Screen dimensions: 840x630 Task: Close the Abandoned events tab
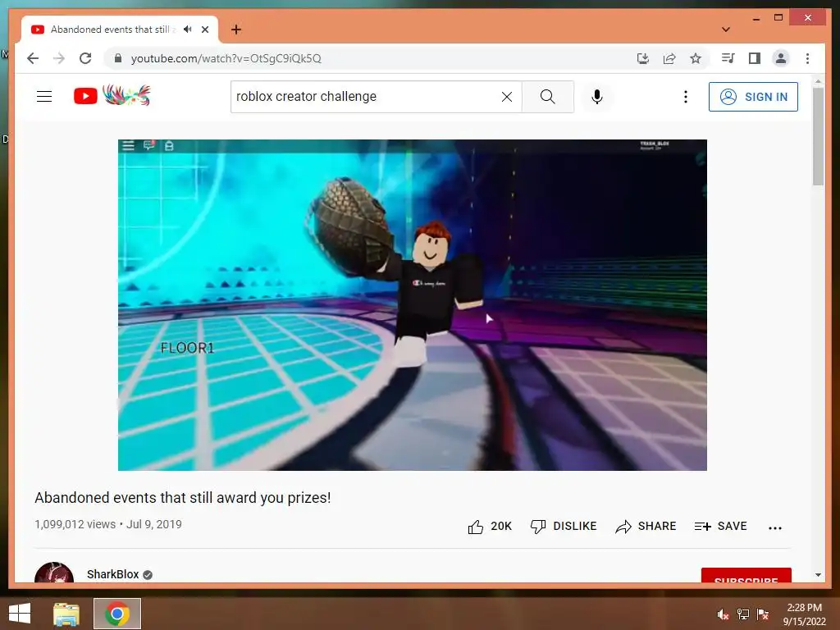coord(205,30)
